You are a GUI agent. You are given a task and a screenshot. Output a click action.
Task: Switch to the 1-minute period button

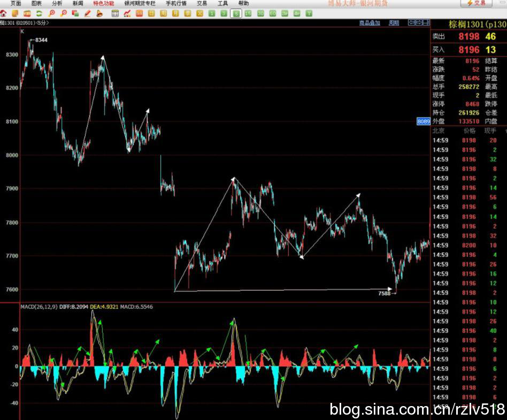(x=212, y=13)
